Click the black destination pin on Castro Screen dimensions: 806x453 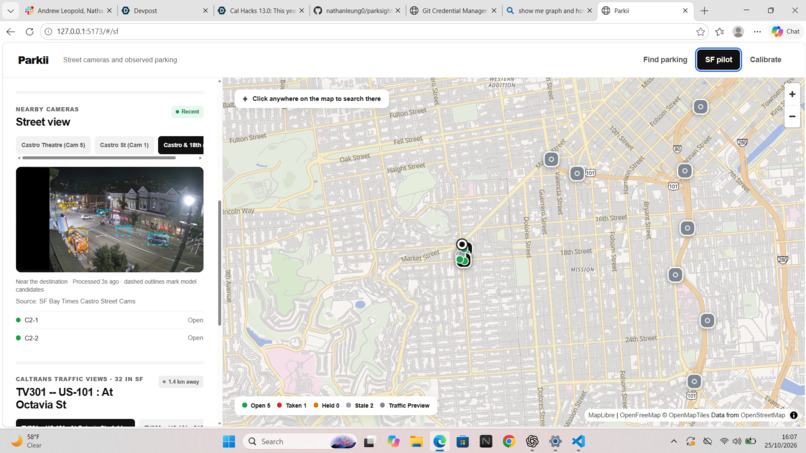(x=462, y=245)
